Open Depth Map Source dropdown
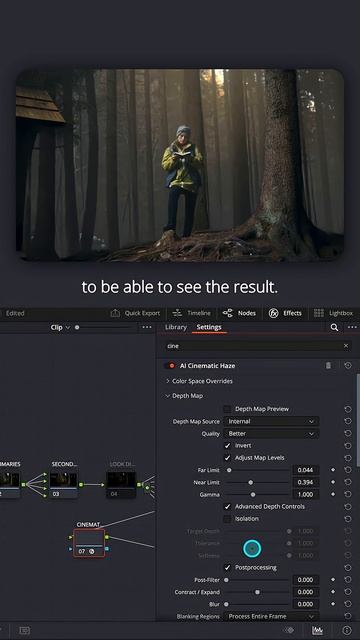The height and width of the screenshot is (640, 360). pyautogui.click(x=271, y=421)
